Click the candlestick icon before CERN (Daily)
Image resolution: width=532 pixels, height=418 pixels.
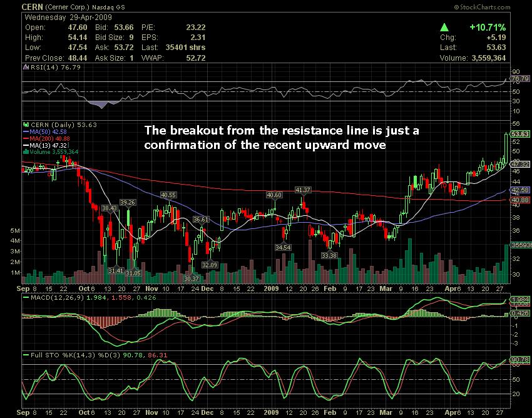(26, 125)
